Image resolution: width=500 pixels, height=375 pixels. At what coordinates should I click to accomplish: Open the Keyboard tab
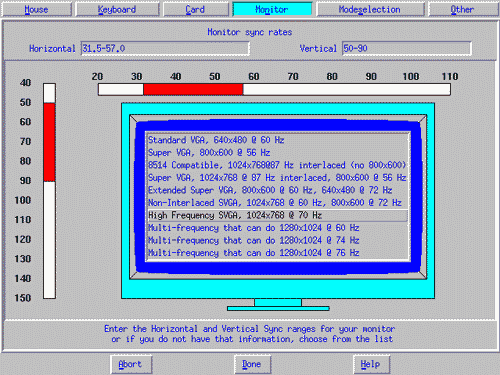tap(117, 9)
